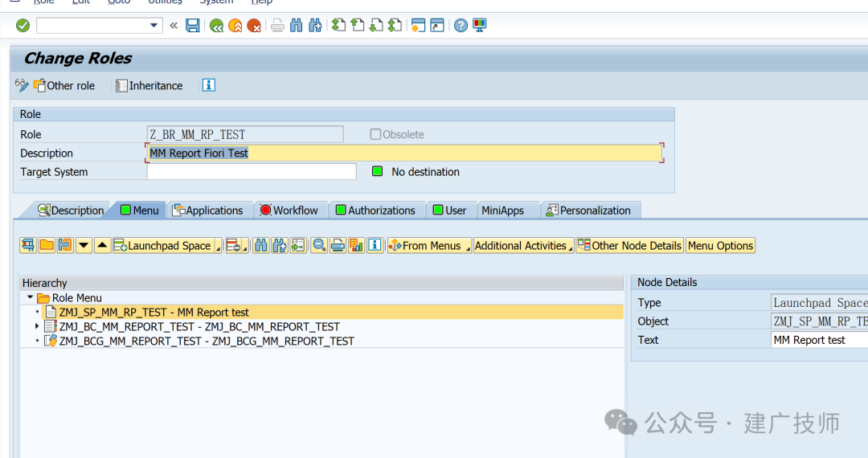Click the Target System input field
Screen dimensions: 868x458
(252, 171)
